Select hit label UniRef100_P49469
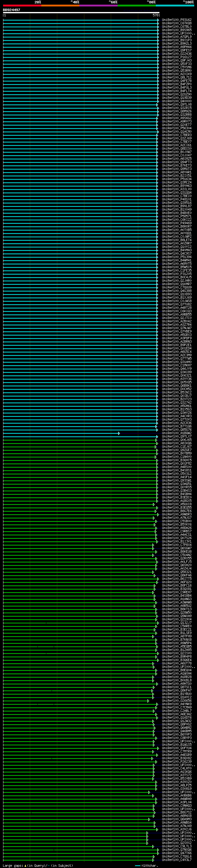 tap(177, 223)
